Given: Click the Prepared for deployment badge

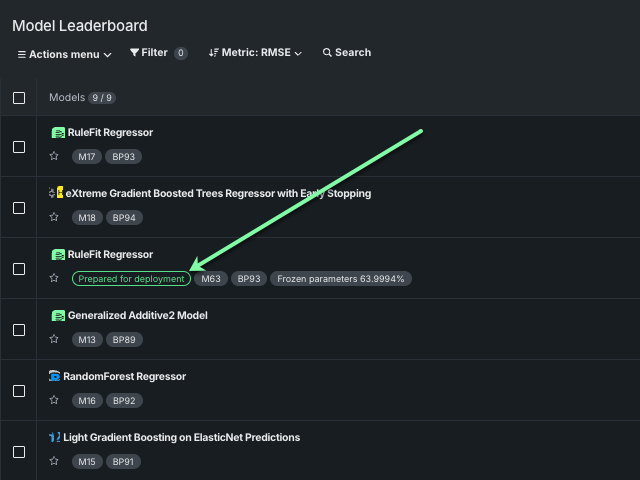Looking at the screenshot, I should point(131,279).
